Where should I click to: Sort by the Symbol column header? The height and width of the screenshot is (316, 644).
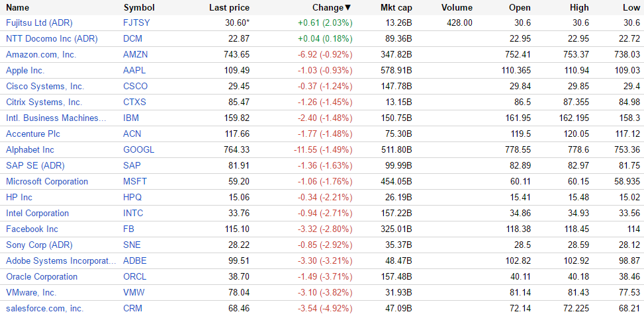(x=139, y=8)
